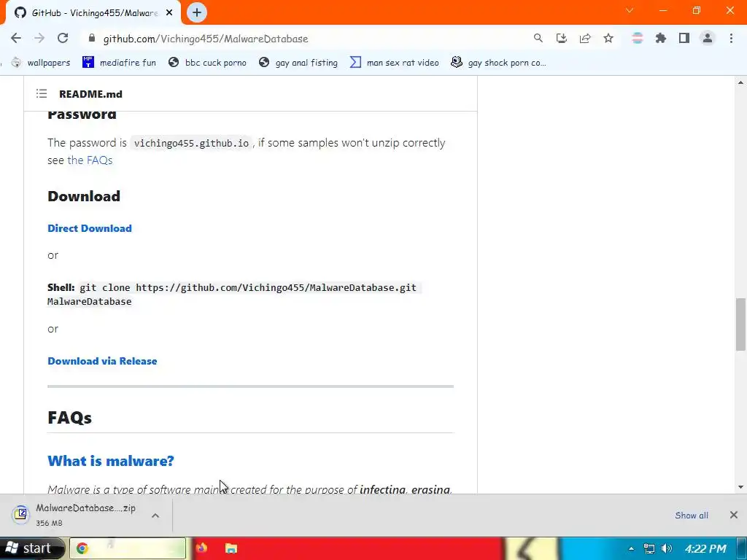This screenshot has height=560, width=747.
Task: Expand the download item options chevron
Action: (x=155, y=516)
